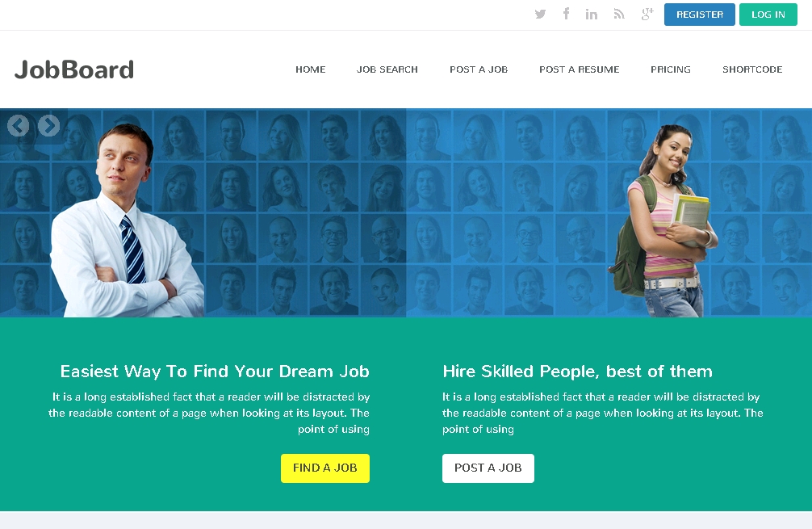Screen dimensions: 812x529
Task: Click the yellow Find a Job button
Action: point(325,468)
